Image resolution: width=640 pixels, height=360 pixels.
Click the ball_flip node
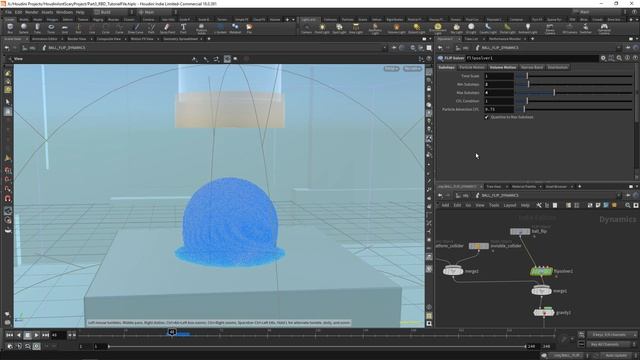(x=520, y=231)
